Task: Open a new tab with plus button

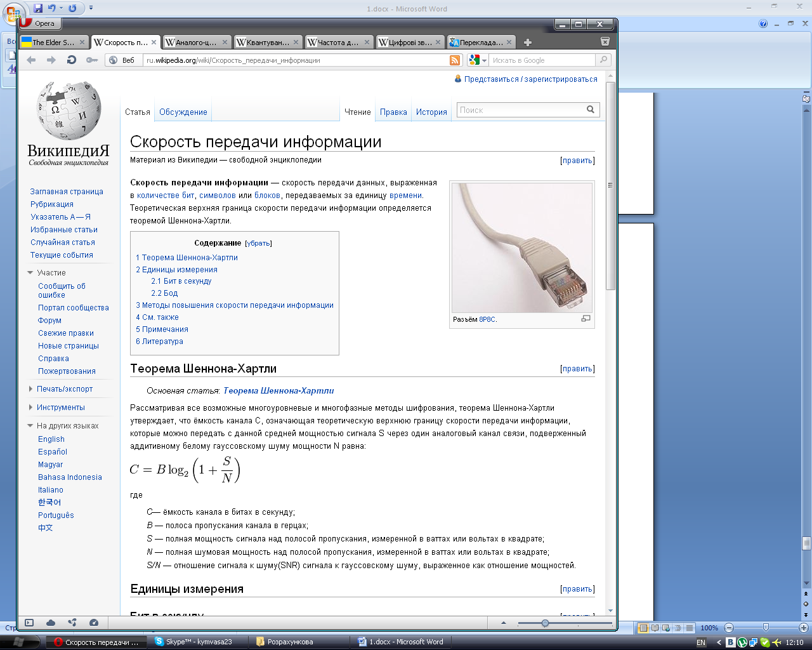Action: pyautogui.click(x=528, y=43)
